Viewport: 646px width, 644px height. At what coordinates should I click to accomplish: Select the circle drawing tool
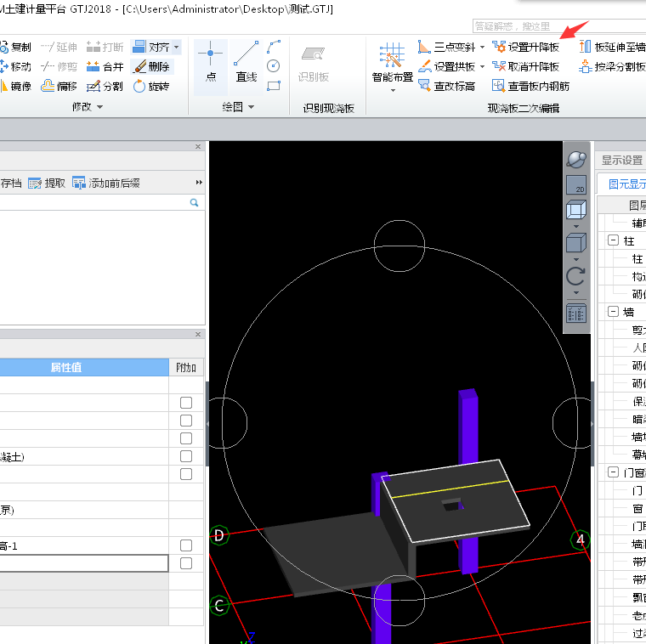[274, 66]
